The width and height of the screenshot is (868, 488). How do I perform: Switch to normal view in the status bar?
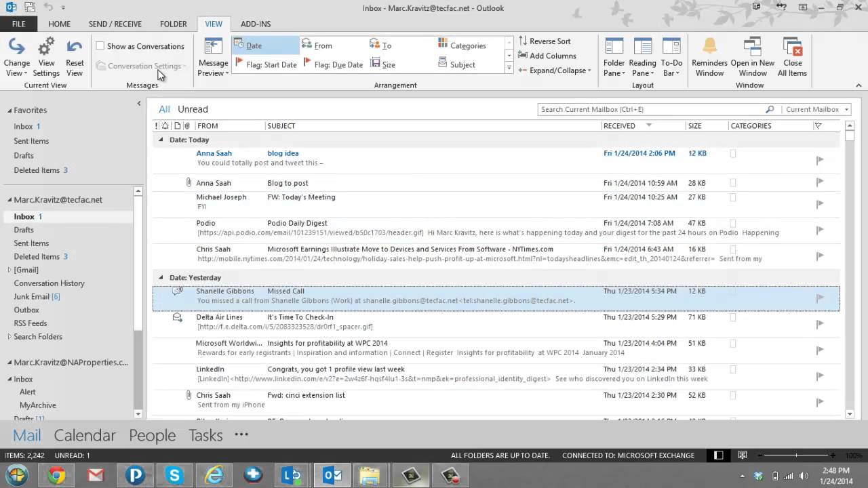point(719,455)
